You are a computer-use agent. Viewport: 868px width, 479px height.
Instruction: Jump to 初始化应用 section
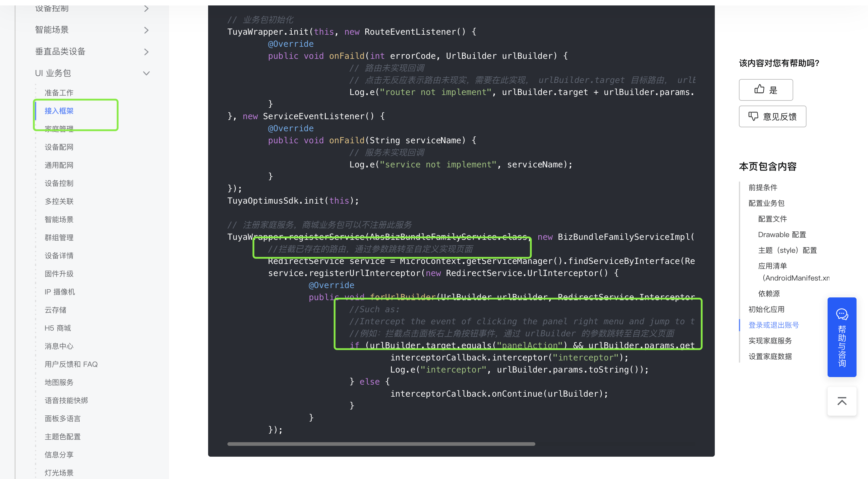(x=766, y=309)
